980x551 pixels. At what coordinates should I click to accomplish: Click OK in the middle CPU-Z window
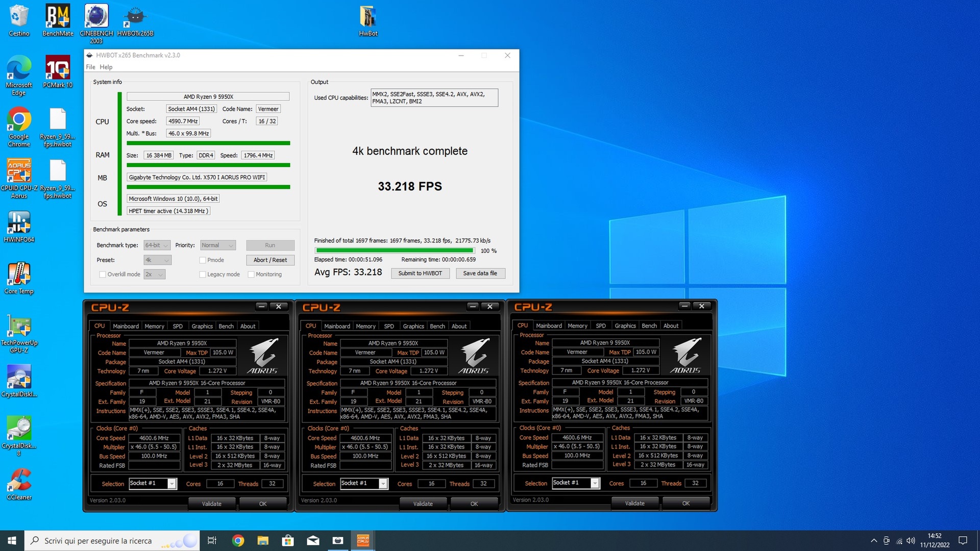pyautogui.click(x=474, y=504)
